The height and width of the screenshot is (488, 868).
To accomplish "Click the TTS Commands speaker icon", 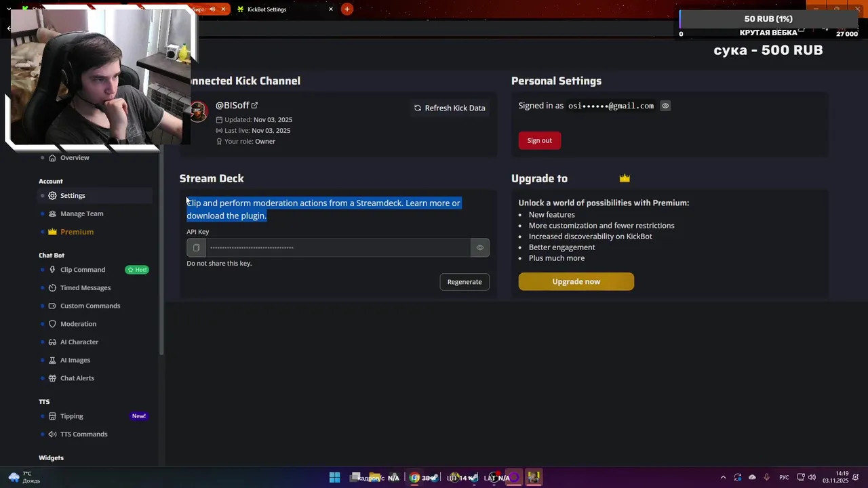I will coord(52,434).
